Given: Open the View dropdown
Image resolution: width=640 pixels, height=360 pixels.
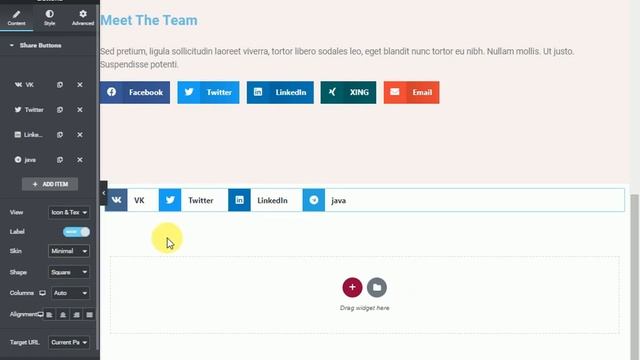Looking at the screenshot, I should click(x=69, y=212).
